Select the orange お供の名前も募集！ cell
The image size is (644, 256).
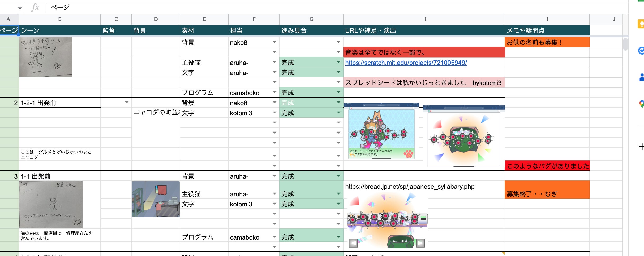tap(547, 42)
